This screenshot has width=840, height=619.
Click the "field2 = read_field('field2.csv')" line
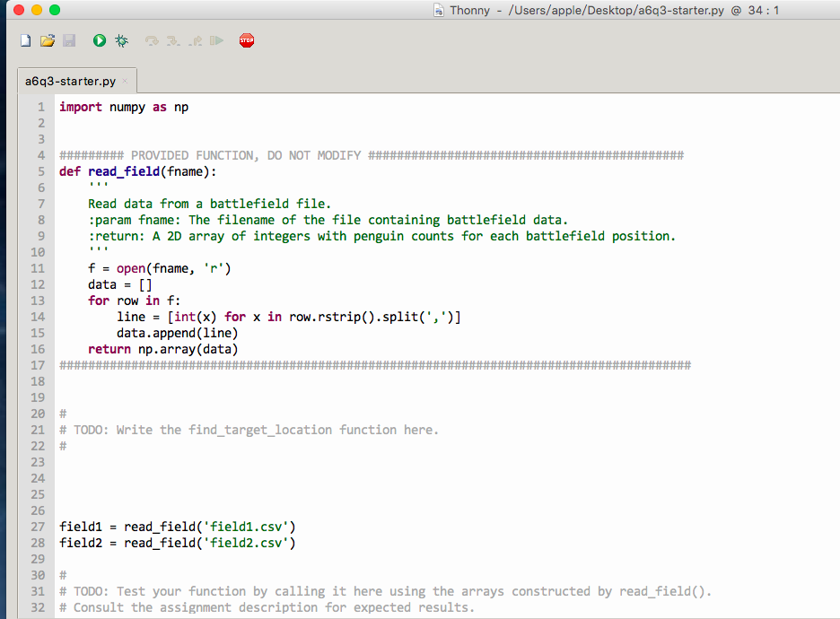click(x=178, y=543)
